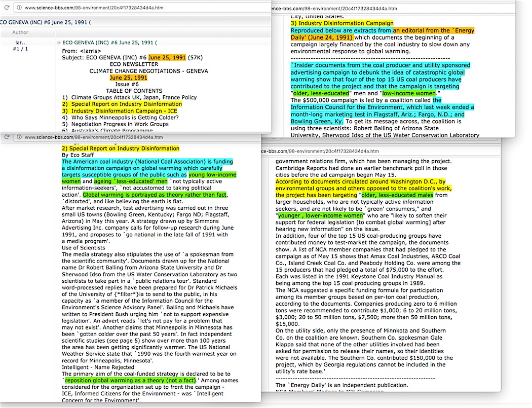Image resolution: width=532 pixels, height=408 pixels.
Task: Click the thread heading above the Author column
Action: pos(46,22)
